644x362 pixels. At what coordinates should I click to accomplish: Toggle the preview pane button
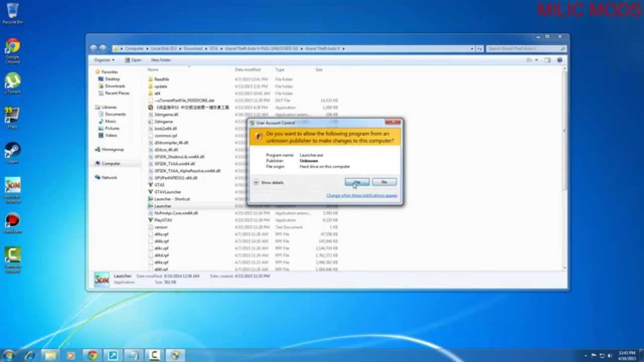(x=548, y=60)
